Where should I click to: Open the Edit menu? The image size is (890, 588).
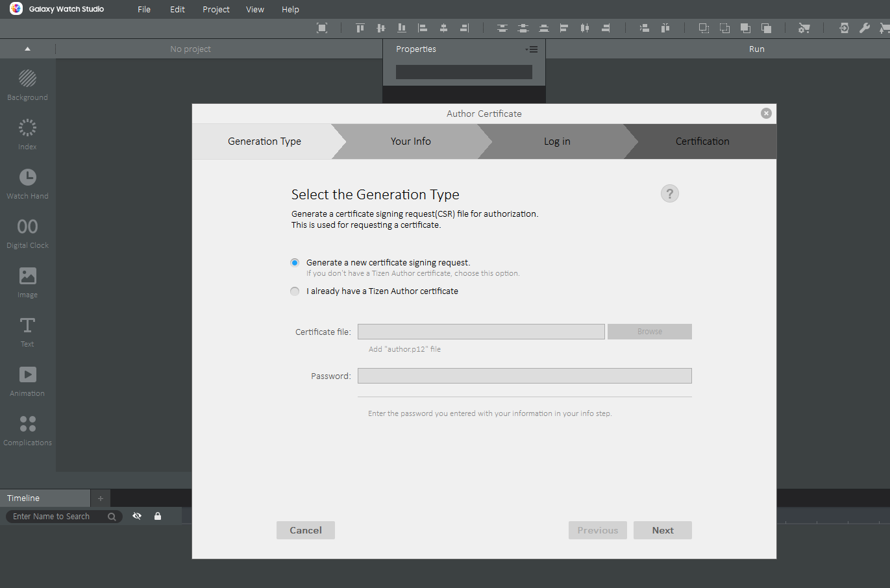pos(177,10)
